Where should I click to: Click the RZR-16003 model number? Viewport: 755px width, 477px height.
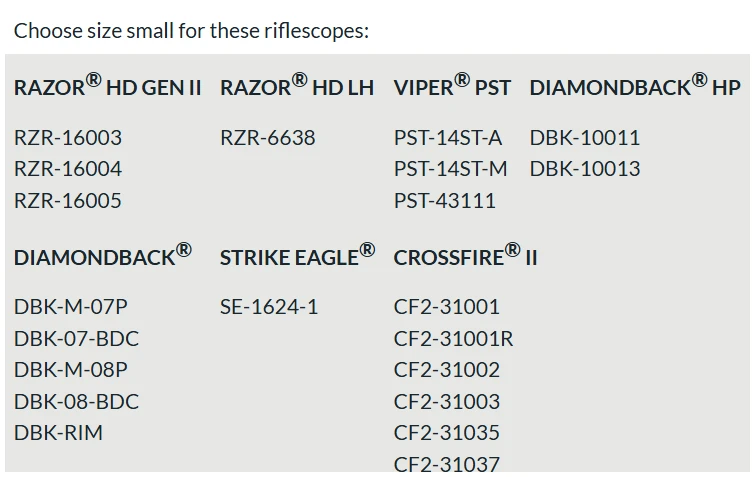point(68,137)
